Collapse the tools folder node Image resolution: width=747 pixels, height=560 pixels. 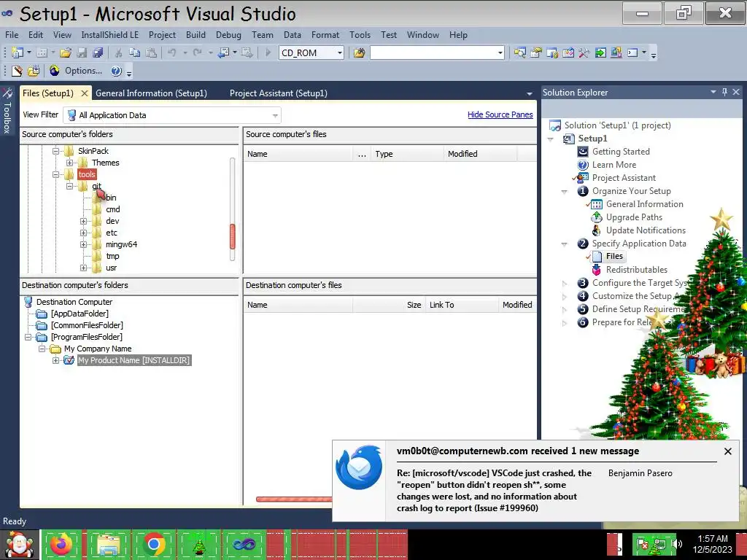click(x=55, y=174)
